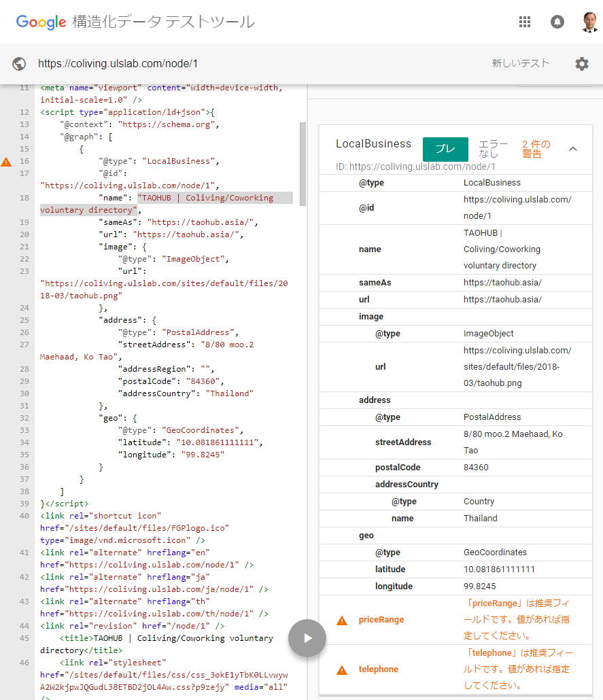The width and height of the screenshot is (603, 700).
Task: Start a new test via 新しいテスト
Action: pyautogui.click(x=520, y=63)
